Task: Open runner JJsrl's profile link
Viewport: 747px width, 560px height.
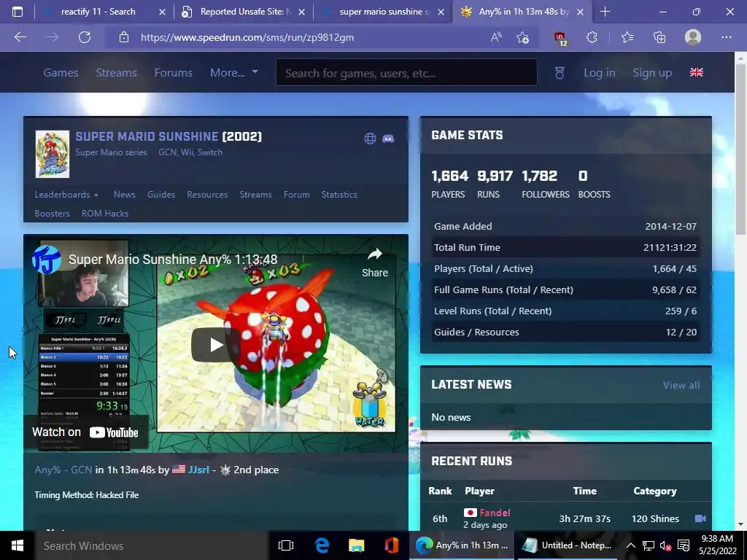Action: (x=198, y=470)
